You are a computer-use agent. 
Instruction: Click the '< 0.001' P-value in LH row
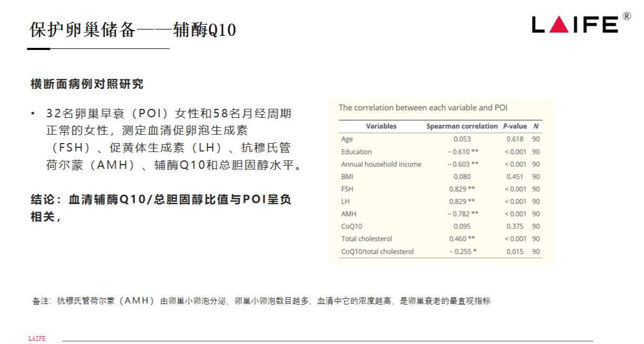tap(515, 201)
